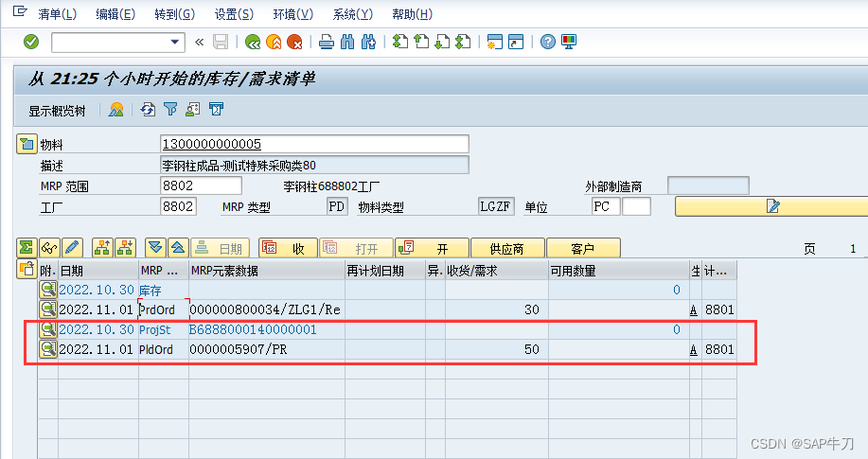Click the Find binoculars icon
This screenshot has height=459, width=868.
347,42
